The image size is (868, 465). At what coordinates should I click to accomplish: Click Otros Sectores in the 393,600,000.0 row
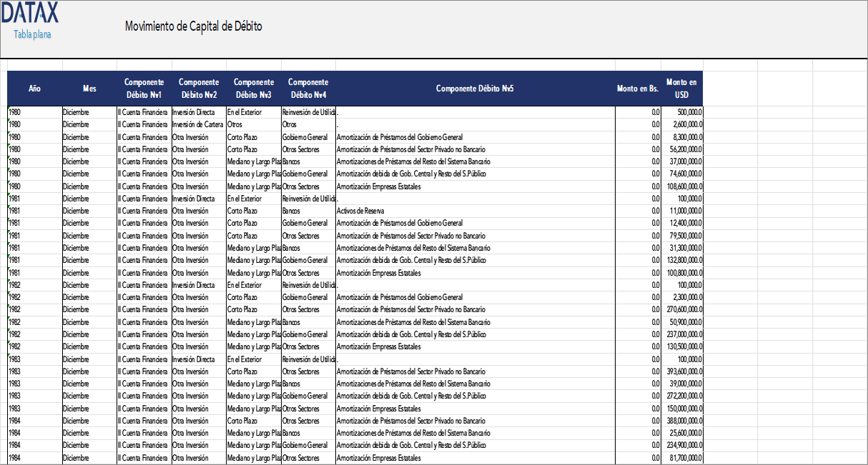(308, 371)
